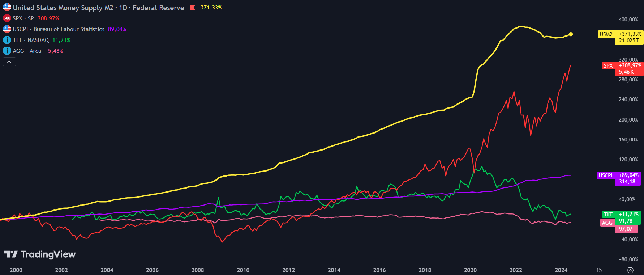Click 120,00% on the price axis
The image size is (644, 275).
coord(628,160)
